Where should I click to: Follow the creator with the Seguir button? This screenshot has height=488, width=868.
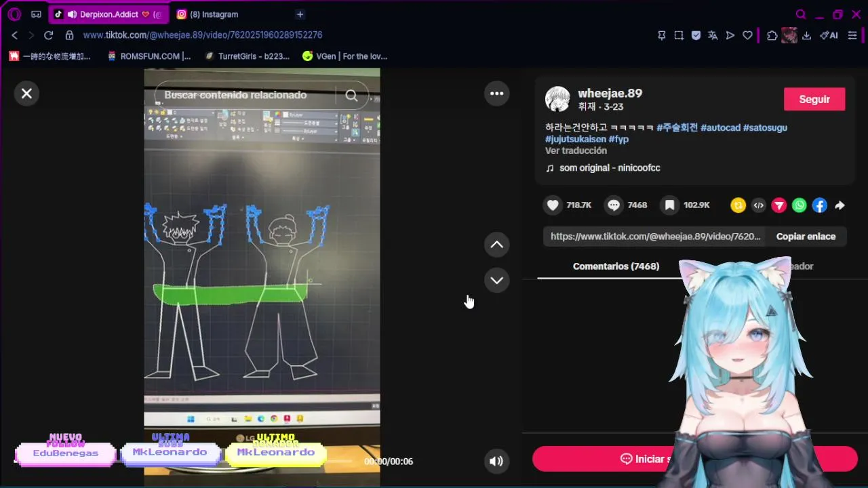click(814, 99)
